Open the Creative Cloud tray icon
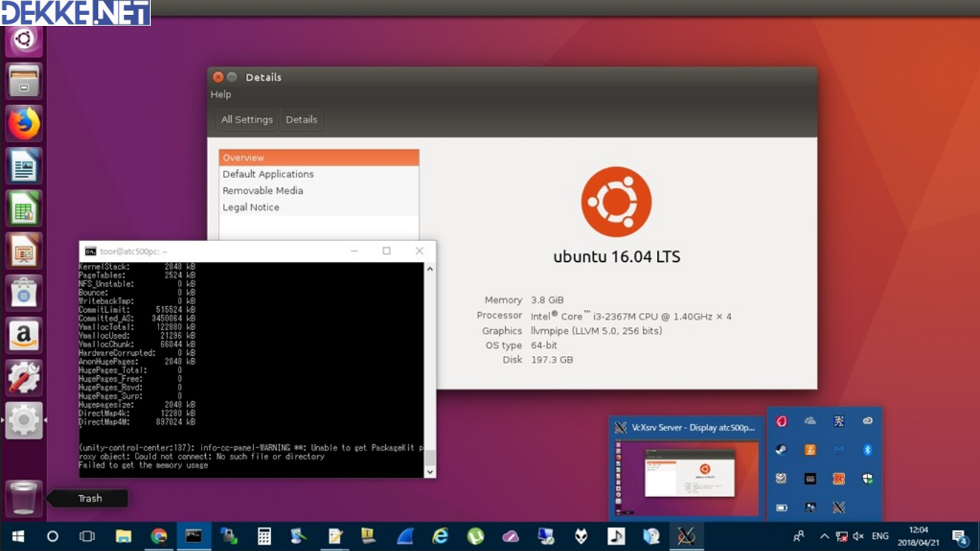Screen dimensions: 980x551 click(x=867, y=421)
